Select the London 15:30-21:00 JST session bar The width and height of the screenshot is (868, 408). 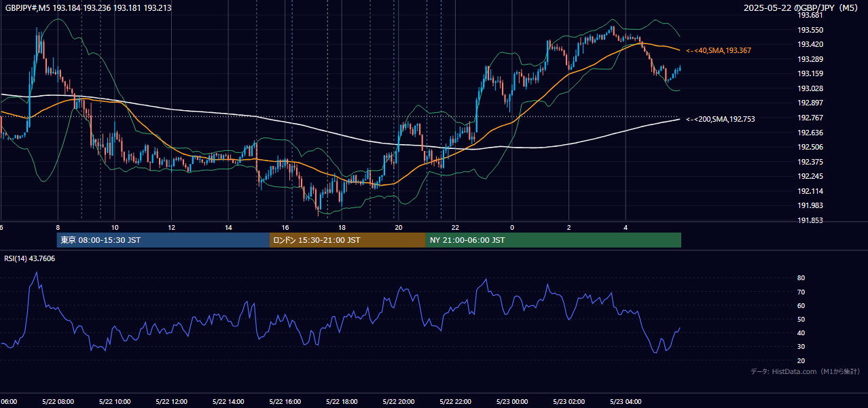[348, 240]
